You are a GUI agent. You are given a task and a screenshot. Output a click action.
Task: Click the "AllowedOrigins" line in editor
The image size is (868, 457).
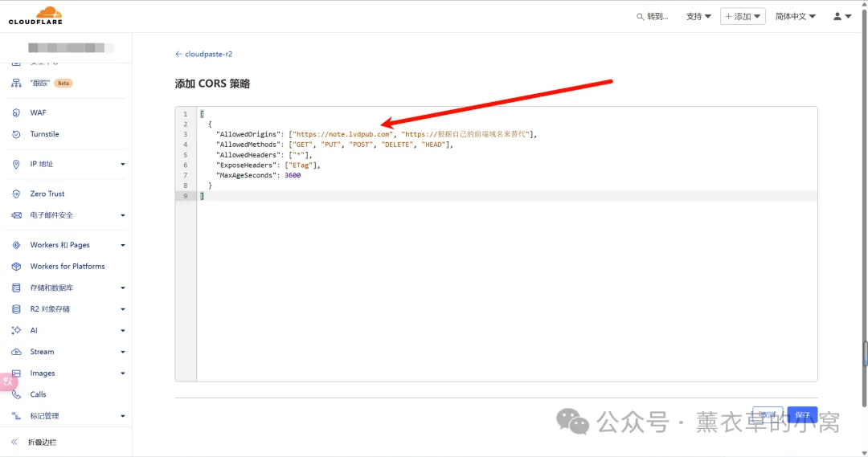pos(376,134)
